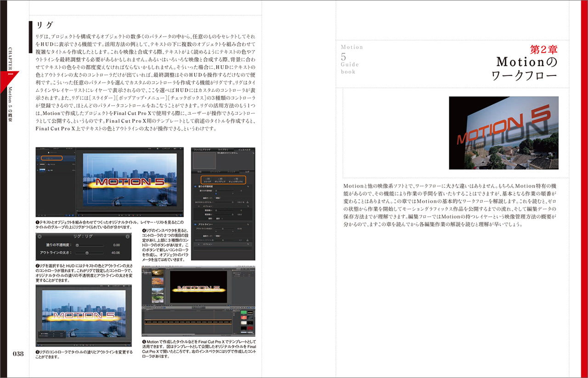Select the city background thumbnail in layer list
Screen dimensions: 588x378
[42, 170]
